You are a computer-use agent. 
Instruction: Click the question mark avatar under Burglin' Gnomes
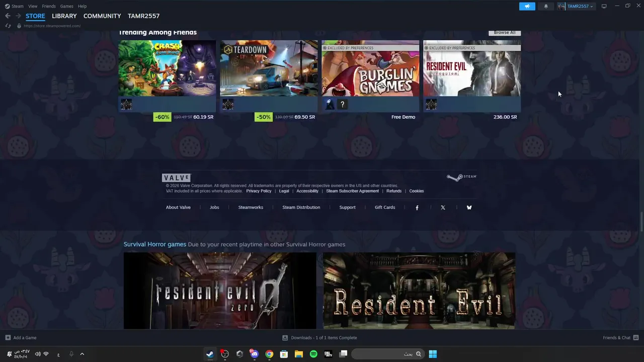(343, 104)
